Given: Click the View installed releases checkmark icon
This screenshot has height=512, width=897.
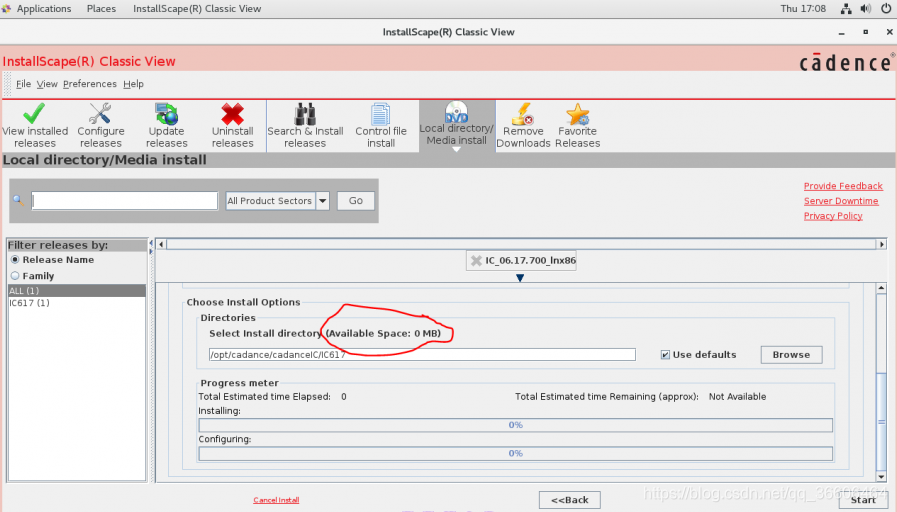Looking at the screenshot, I should tap(35, 114).
